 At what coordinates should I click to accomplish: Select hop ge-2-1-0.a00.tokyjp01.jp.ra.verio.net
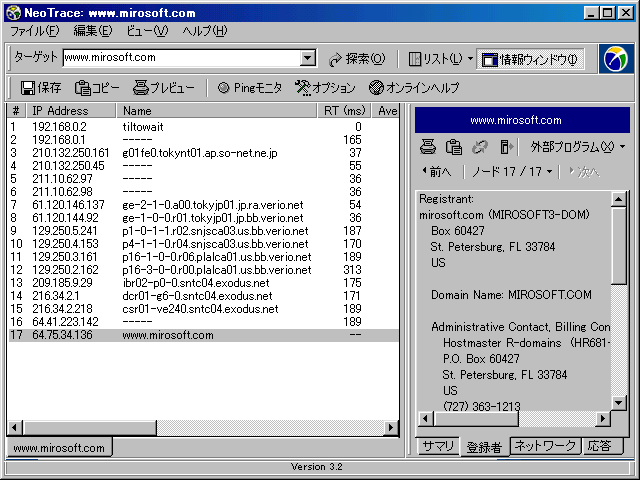[x=203, y=205]
